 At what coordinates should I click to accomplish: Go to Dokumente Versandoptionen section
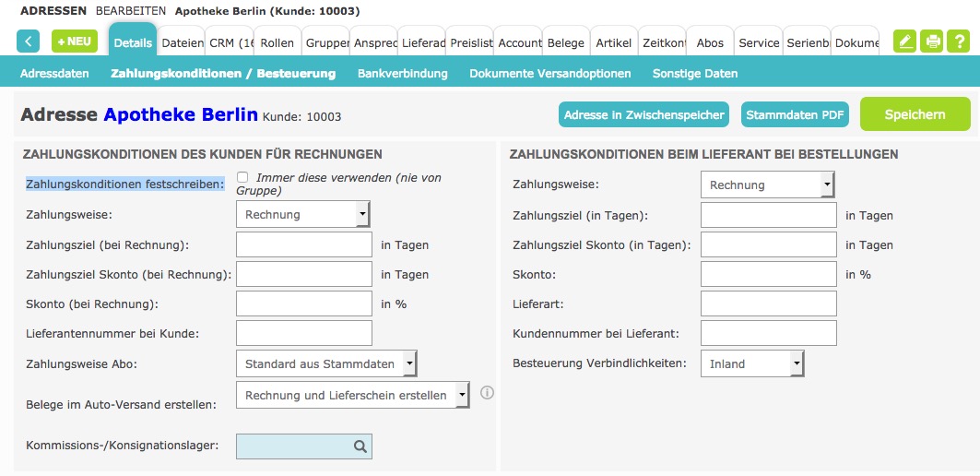click(550, 74)
